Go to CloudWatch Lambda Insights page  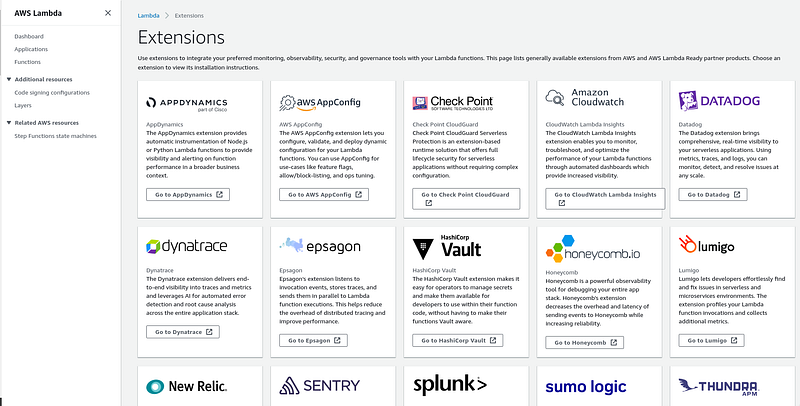[x=605, y=199]
